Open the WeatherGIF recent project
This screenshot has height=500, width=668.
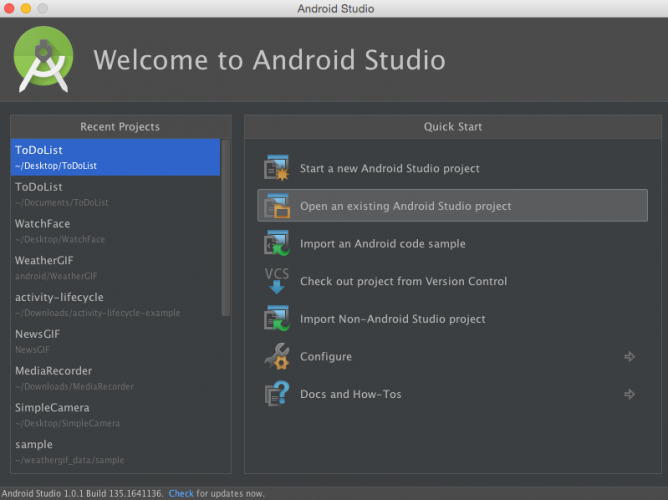[115, 267]
